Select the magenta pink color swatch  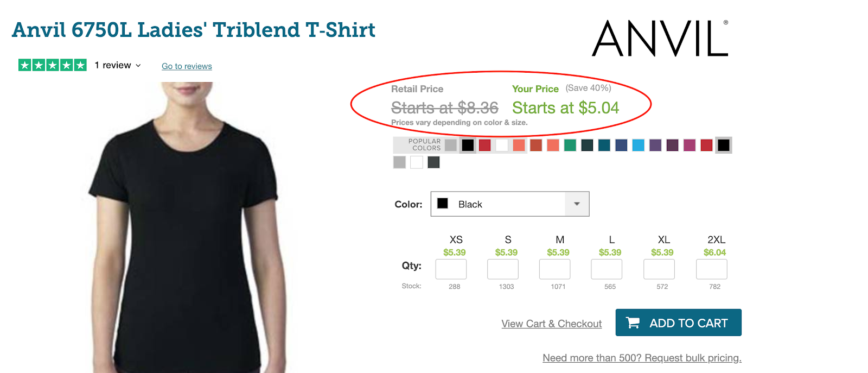click(x=690, y=145)
